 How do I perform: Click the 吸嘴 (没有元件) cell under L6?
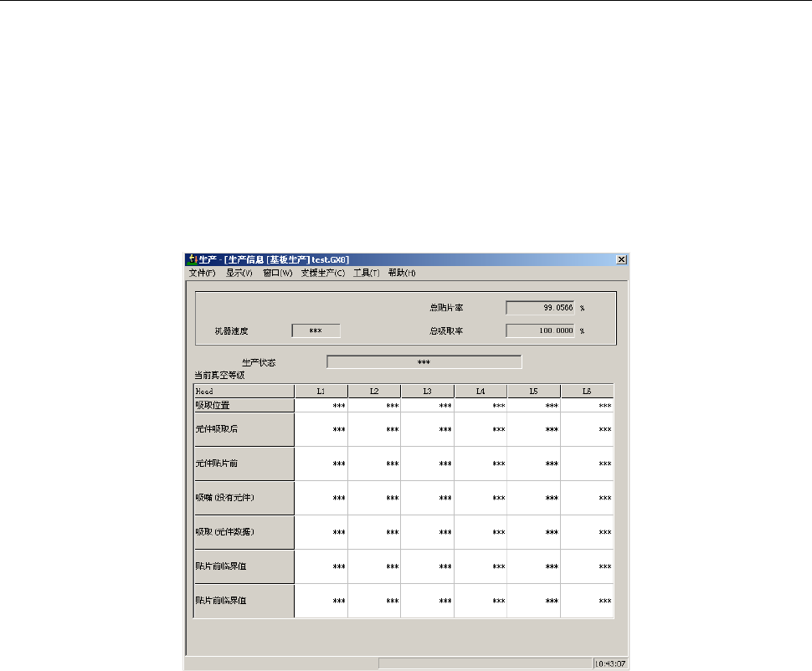pos(588,498)
